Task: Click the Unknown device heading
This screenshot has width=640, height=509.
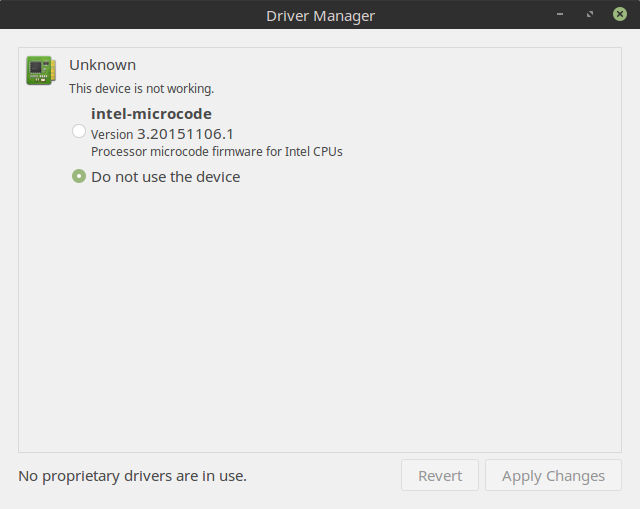Action: pyautogui.click(x=102, y=65)
